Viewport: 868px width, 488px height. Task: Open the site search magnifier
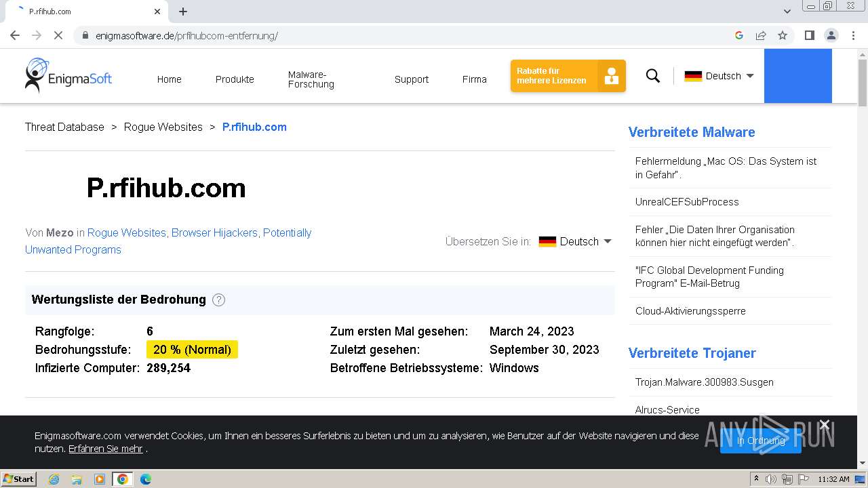653,76
